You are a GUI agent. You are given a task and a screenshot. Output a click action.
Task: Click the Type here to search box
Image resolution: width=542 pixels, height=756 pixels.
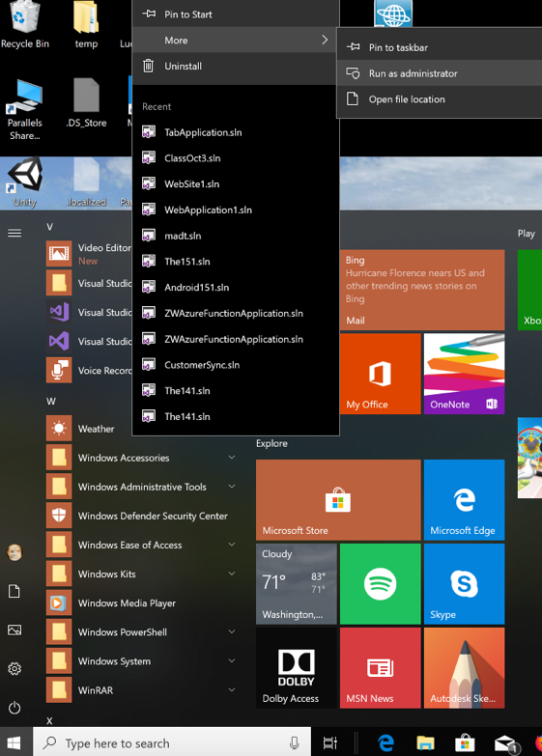172,743
